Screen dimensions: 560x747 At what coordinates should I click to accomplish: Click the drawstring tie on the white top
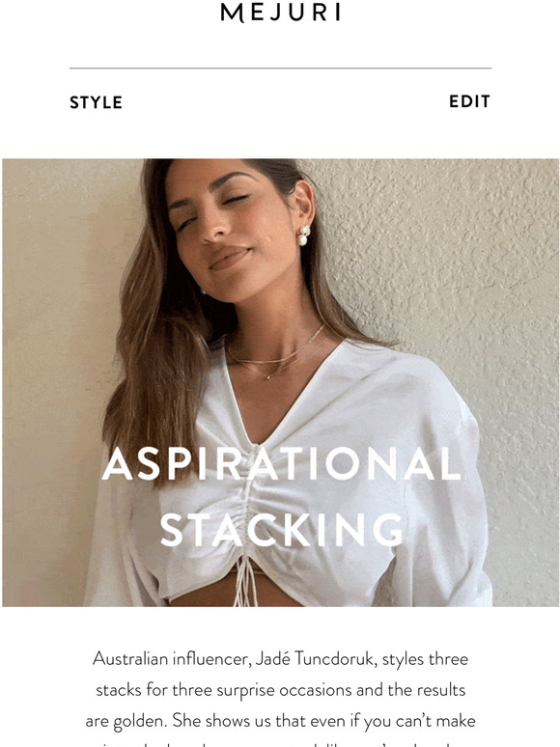click(245, 581)
